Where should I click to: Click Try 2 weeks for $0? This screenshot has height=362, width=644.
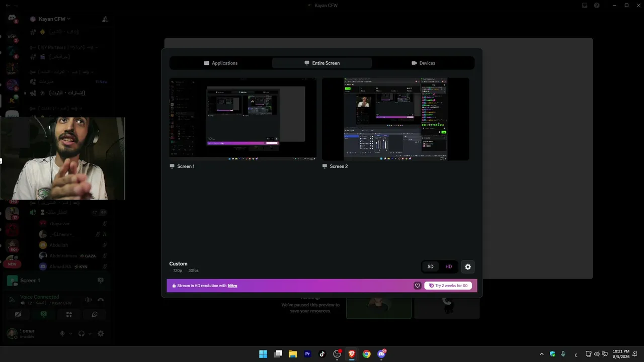[448, 286]
